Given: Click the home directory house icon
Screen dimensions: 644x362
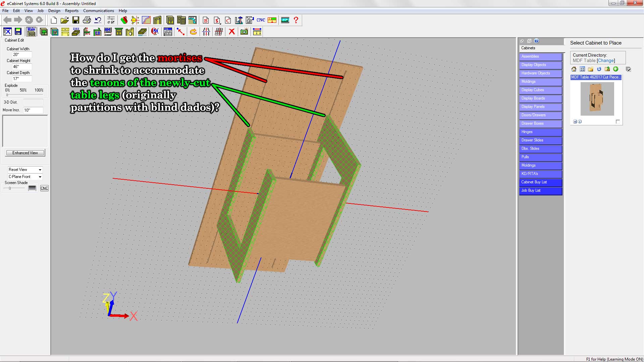Looking at the screenshot, I should coord(574,69).
